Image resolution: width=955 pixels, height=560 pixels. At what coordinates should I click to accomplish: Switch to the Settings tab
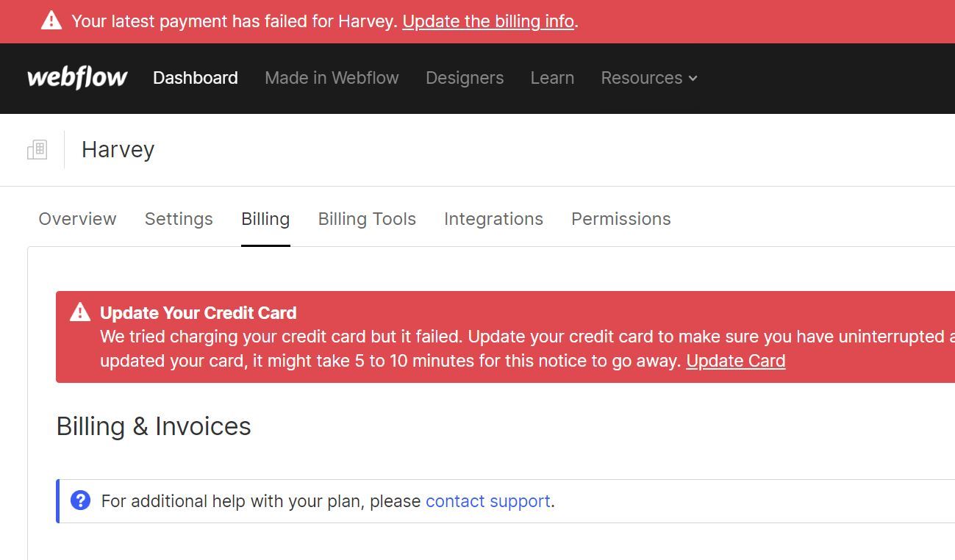179,219
